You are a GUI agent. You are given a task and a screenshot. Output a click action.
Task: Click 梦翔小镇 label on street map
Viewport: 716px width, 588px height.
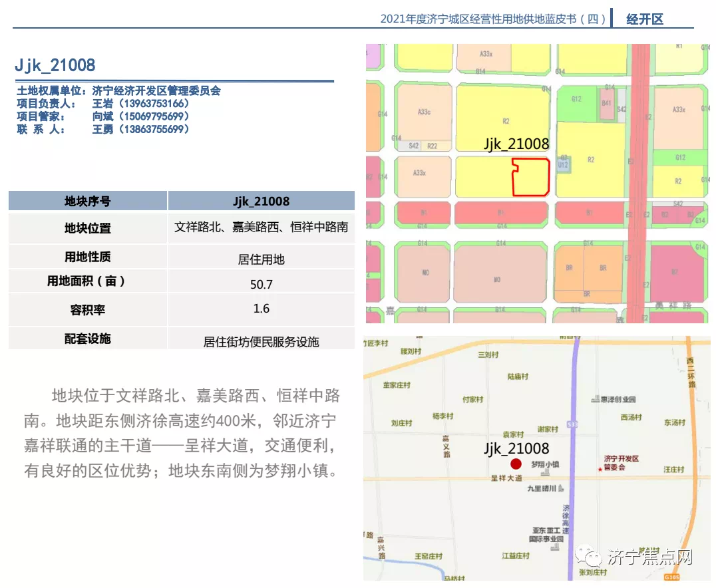pos(545,464)
